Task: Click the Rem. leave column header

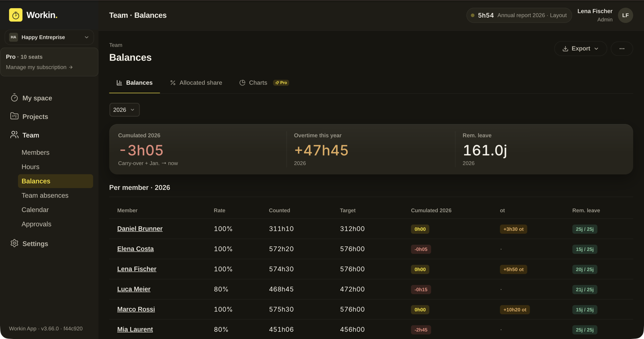Action: [586, 210]
